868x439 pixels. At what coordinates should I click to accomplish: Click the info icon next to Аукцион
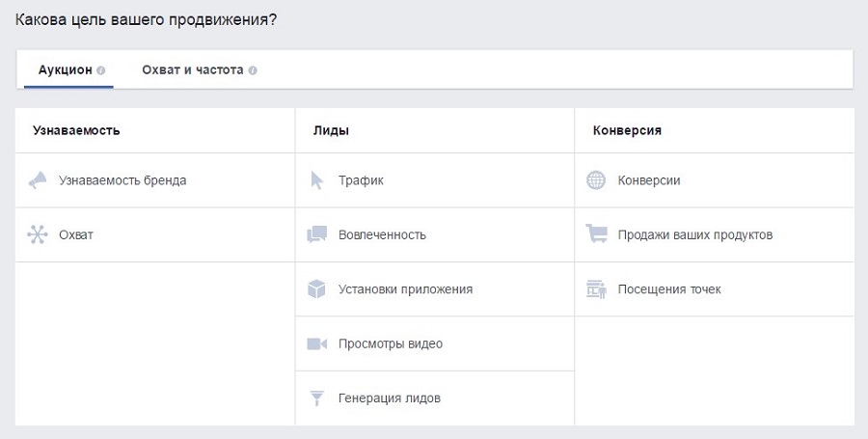(101, 71)
